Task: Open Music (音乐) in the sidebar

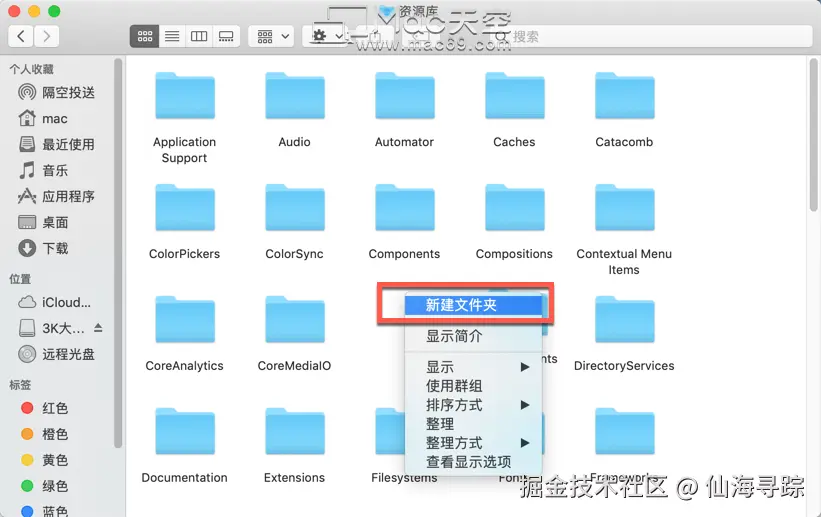Action: (x=44, y=170)
